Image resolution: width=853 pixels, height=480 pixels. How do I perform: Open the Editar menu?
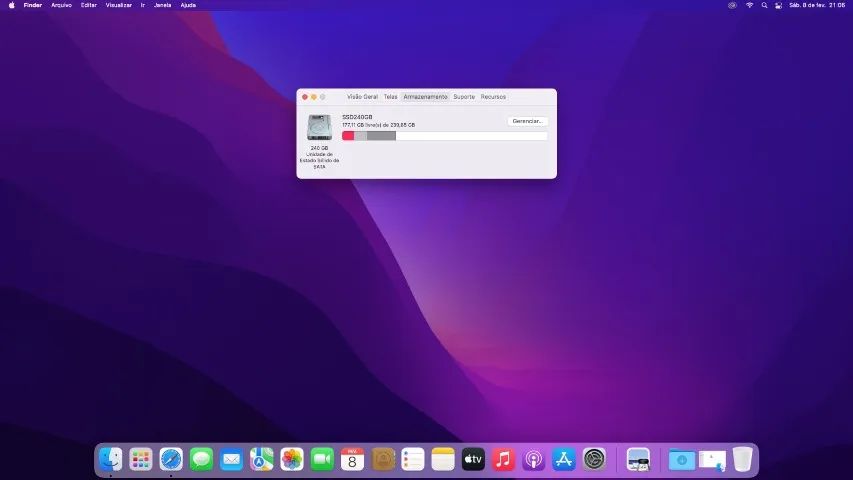pyautogui.click(x=89, y=5)
